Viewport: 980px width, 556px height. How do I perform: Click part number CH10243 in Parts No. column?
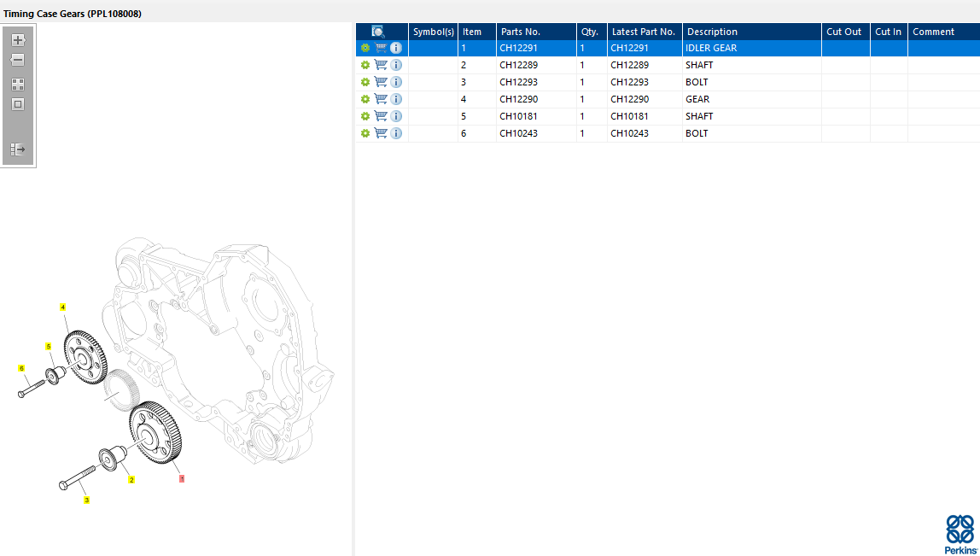click(x=519, y=133)
